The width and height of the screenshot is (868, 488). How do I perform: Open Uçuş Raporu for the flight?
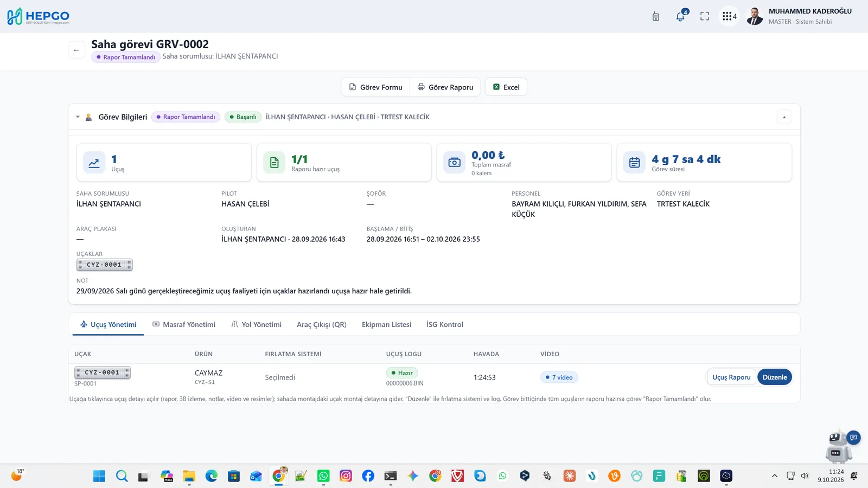(731, 377)
